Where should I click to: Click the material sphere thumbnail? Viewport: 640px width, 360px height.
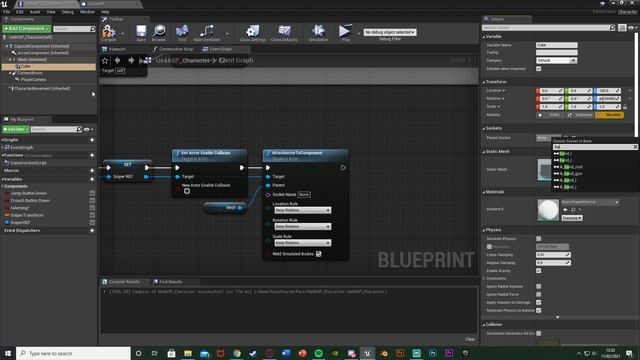(548, 210)
